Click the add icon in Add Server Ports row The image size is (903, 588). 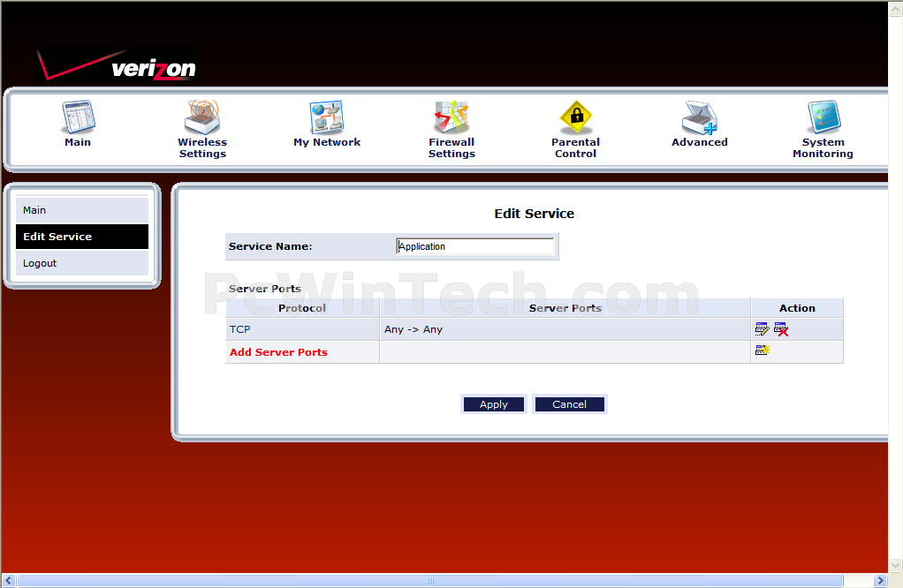762,351
